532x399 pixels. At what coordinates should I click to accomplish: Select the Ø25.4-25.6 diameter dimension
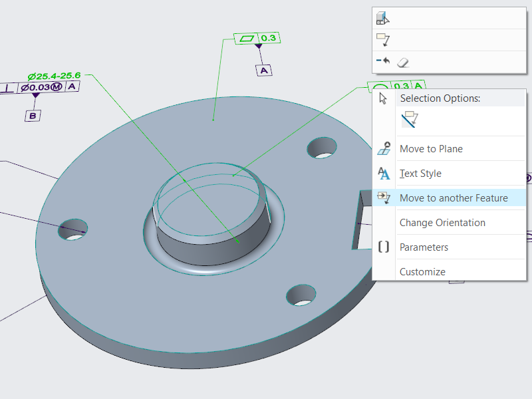[54, 75]
